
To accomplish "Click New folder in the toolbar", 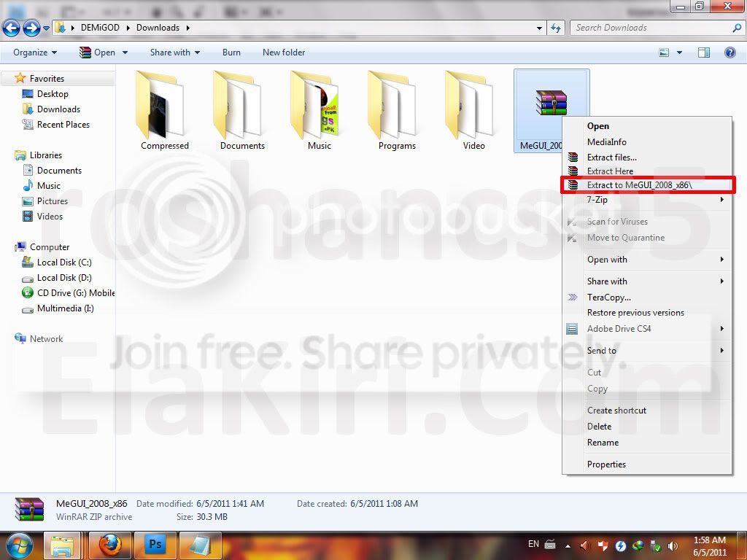I will (x=284, y=52).
